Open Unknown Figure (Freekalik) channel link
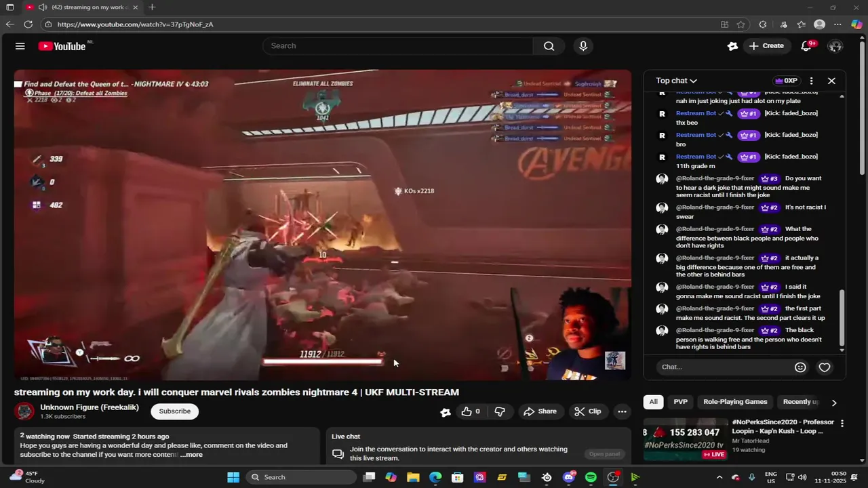This screenshot has height=488, width=868. [x=90, y=407]
